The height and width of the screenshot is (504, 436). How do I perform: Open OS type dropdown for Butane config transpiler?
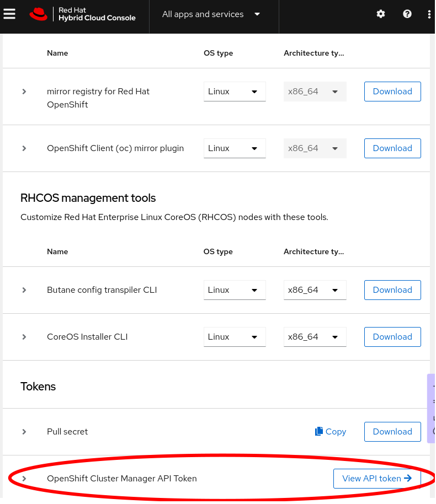[x=234, y=290]
